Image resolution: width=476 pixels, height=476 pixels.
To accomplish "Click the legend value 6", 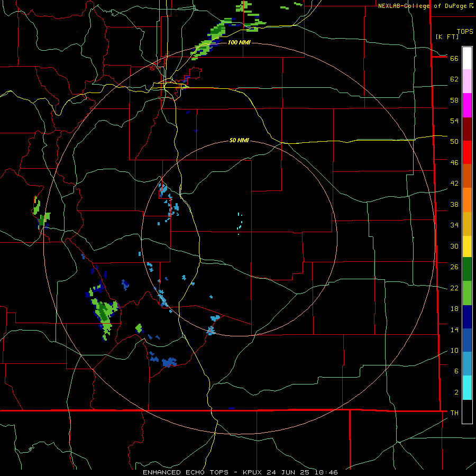I will tap(456, 371).
